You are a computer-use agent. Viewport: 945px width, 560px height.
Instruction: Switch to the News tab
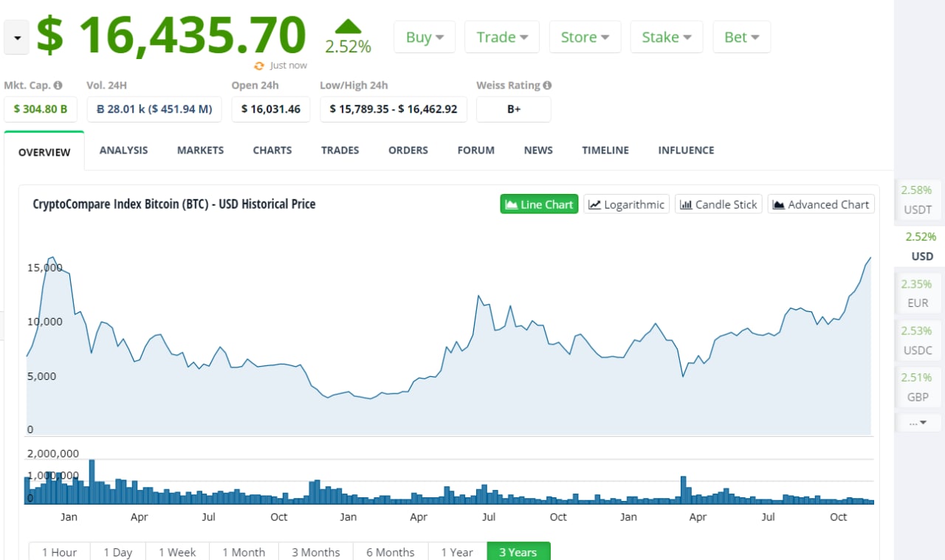pos(538,150)
